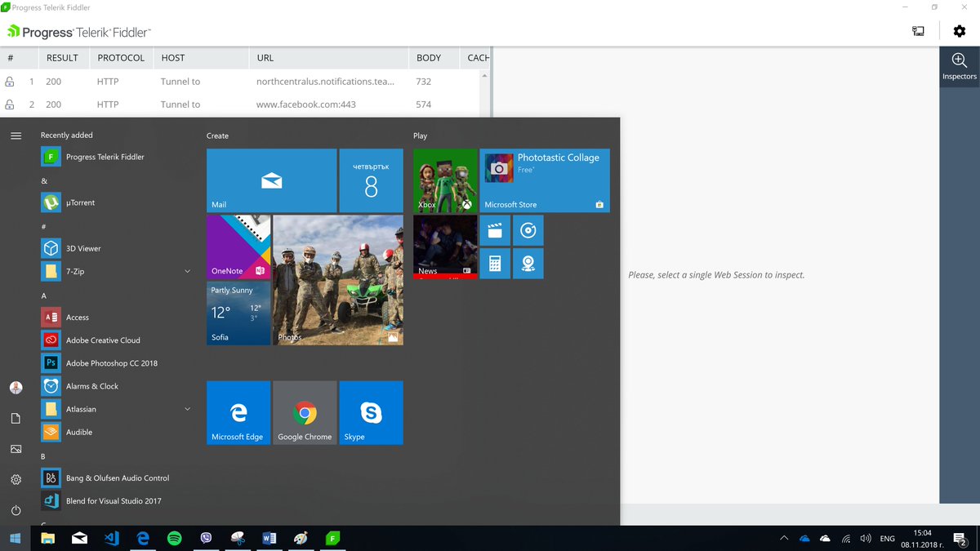Open the Calculator tile

point(495,264)
